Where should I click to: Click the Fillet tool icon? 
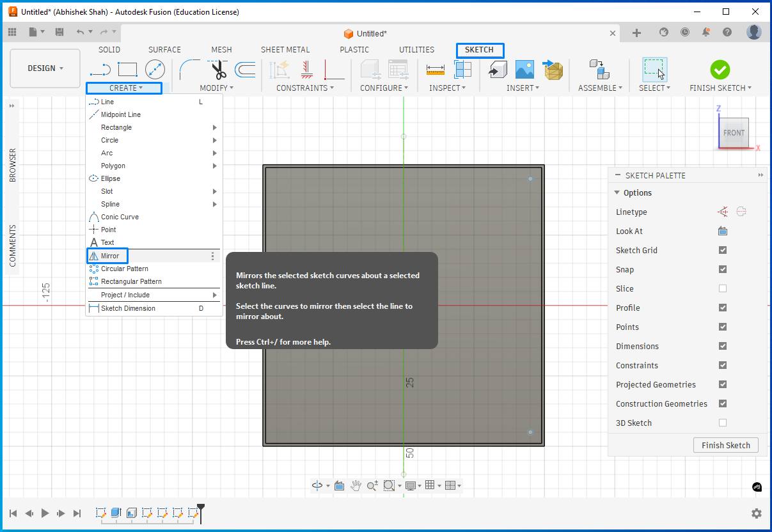coord(189,69)
